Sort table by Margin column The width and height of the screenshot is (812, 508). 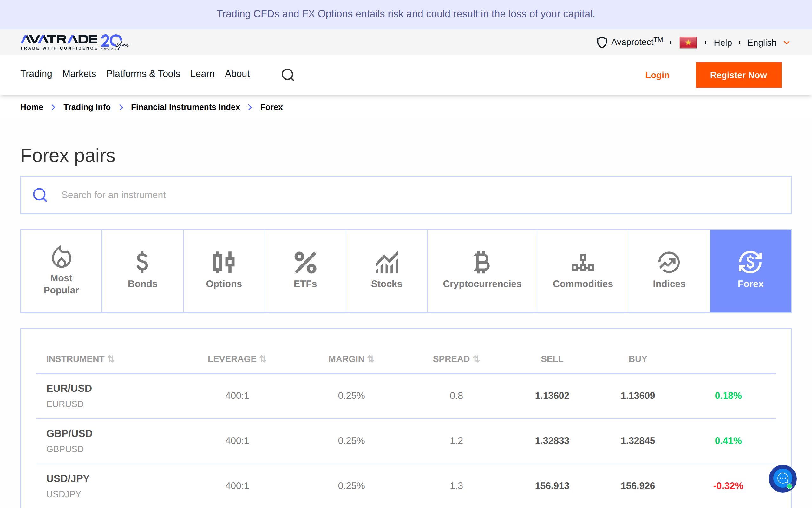click(351, 359)
